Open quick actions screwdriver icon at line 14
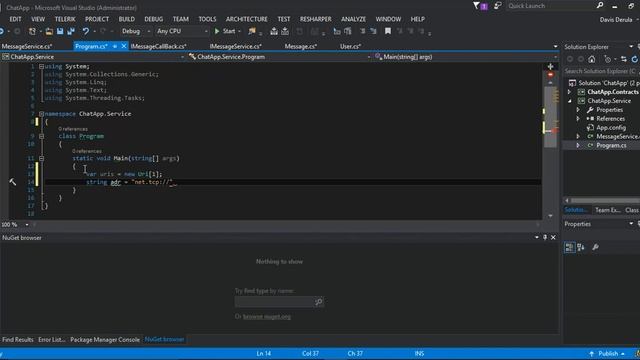 pos(13,182)
